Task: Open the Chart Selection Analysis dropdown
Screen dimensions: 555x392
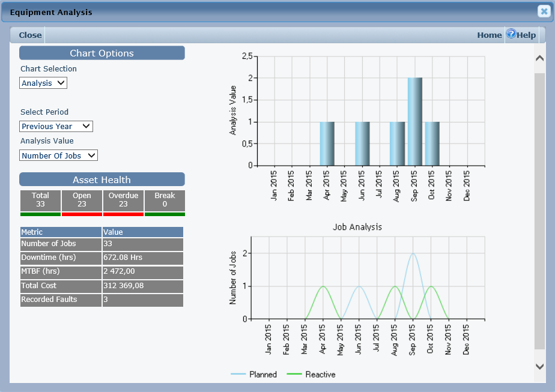Action: tap(43, 83)
